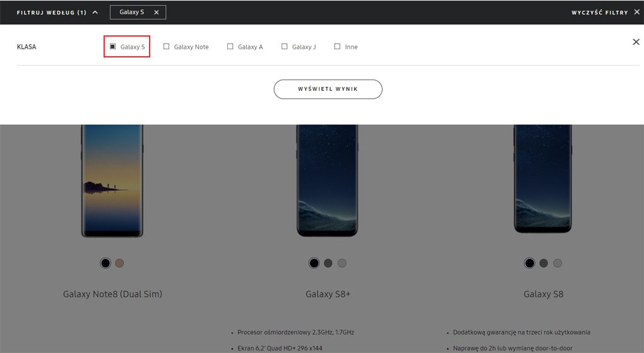
Task: Select dark gray color for Galaxy S8
Action: tap(544, 263)
